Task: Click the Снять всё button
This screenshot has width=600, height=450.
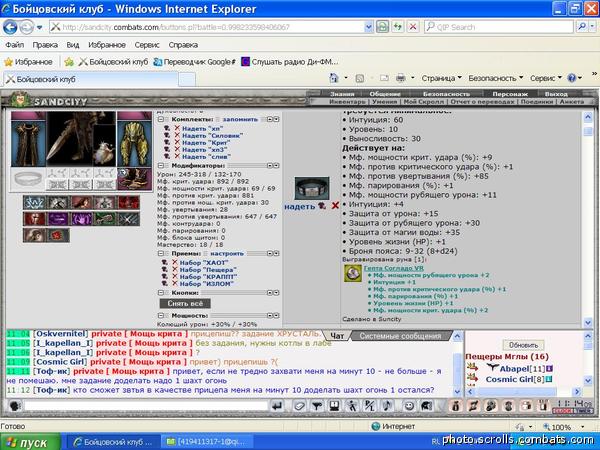Action: [x=185, y=303]
